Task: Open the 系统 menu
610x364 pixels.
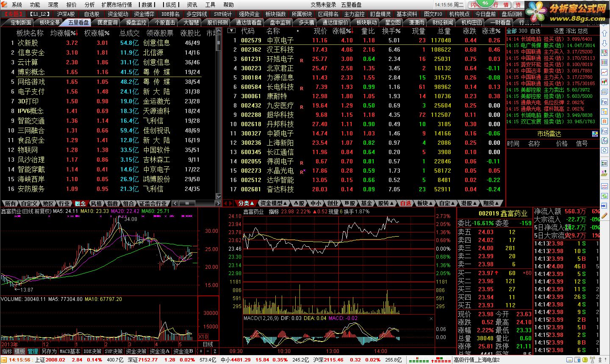Action: click(17, 5)
